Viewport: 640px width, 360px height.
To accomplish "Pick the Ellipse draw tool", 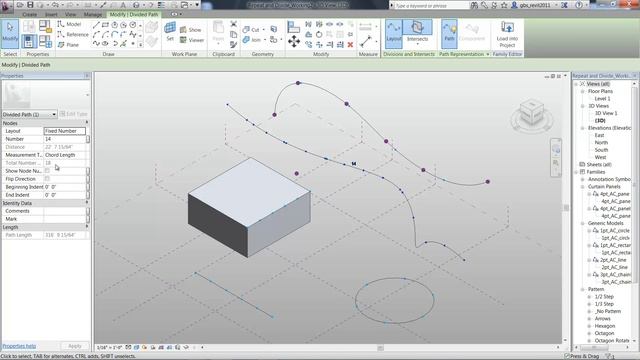I will point(105,44).
